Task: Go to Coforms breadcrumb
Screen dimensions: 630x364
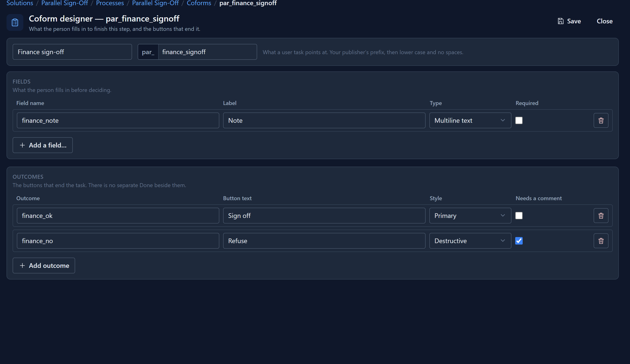Action: click(199, 3)
